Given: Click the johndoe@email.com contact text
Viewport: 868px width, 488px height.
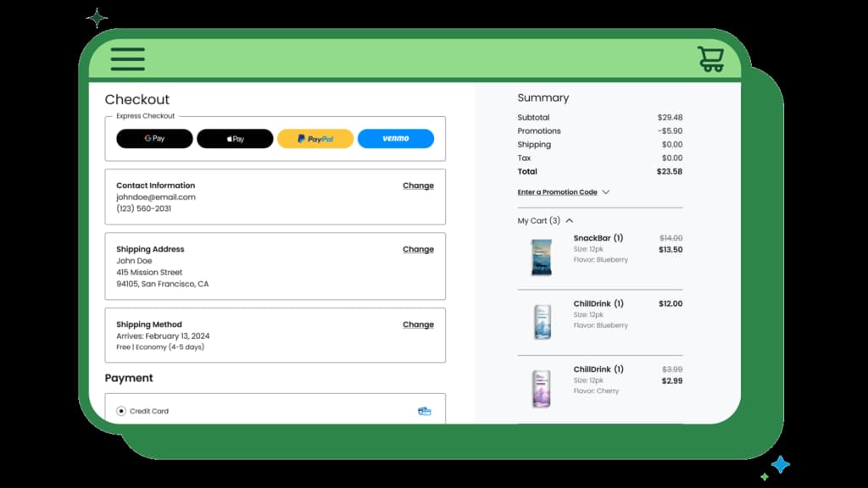Looking at the screenshot, I should [156, 197].
